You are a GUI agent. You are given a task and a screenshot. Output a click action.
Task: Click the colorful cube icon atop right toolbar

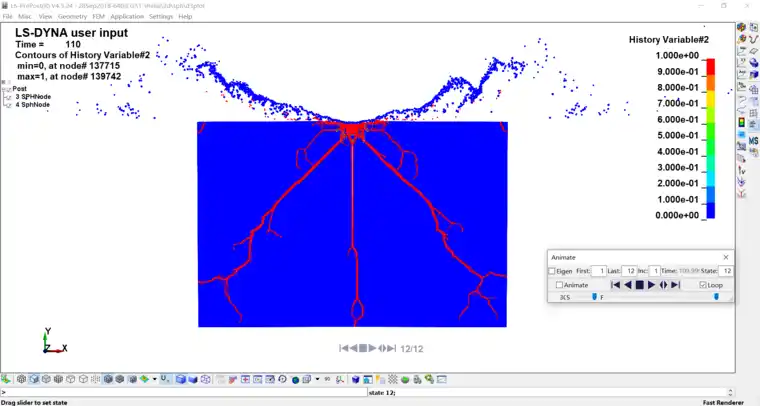pyautogui.click(x=741, y=27)
